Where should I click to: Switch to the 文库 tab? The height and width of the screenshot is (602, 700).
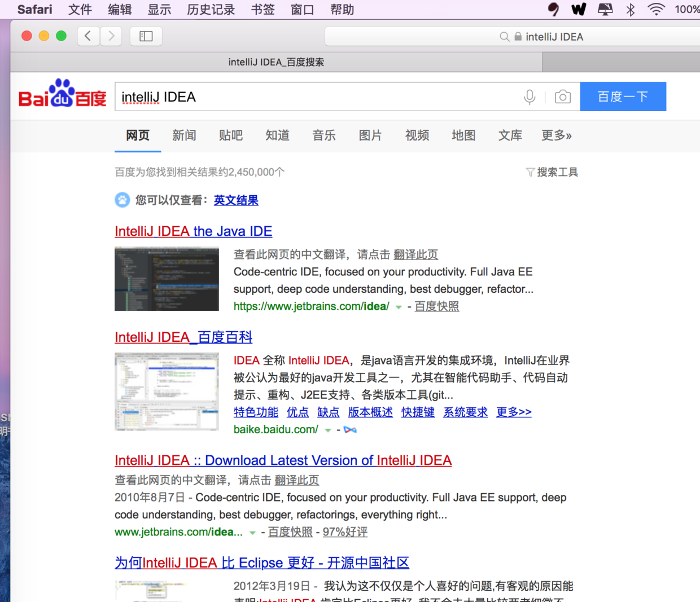click(510, 135)
